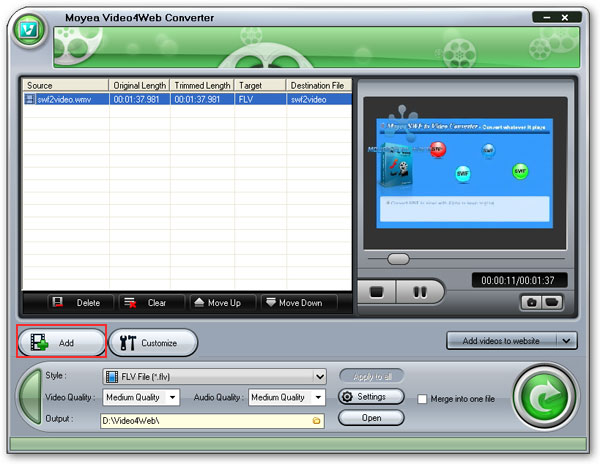Click the Original Length column header

coord(140,85)
